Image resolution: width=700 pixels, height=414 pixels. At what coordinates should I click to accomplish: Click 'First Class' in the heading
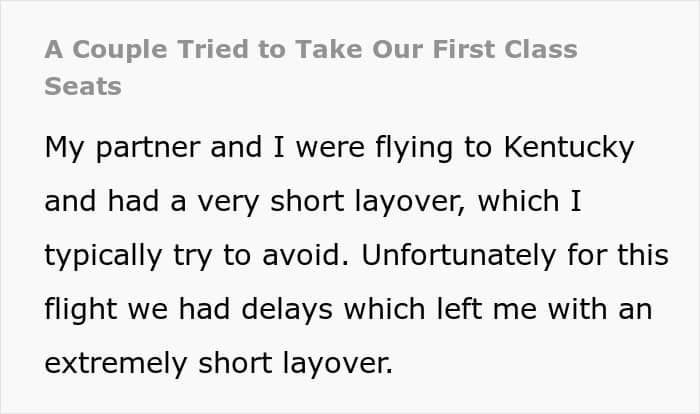point(505,49)
